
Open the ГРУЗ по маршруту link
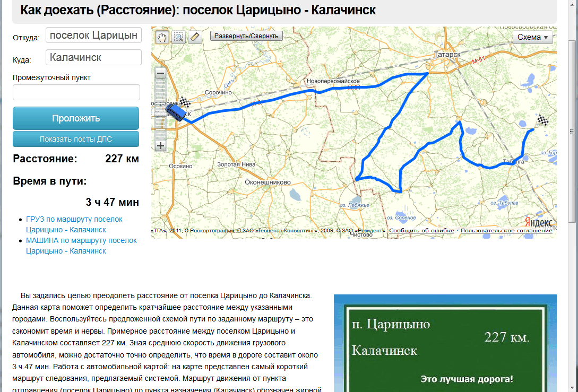(74, 224)
